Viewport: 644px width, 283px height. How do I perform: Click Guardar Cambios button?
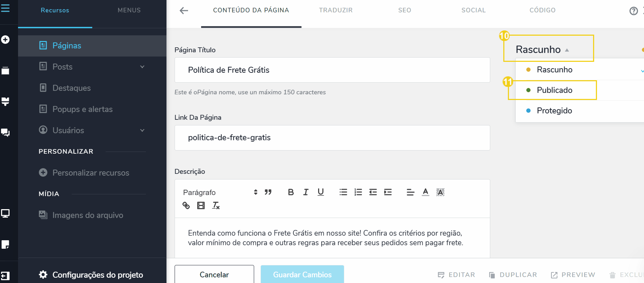302,275
